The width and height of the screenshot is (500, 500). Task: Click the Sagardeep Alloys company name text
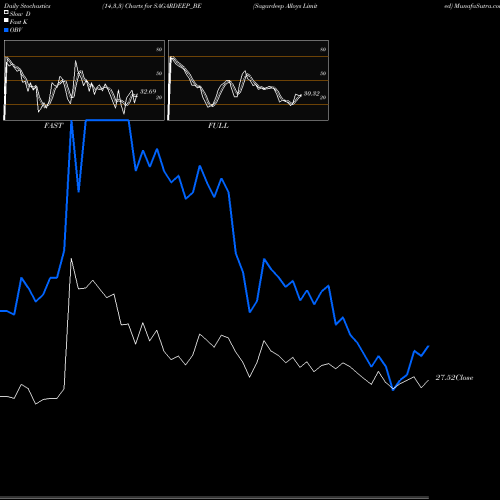point(285,6)
